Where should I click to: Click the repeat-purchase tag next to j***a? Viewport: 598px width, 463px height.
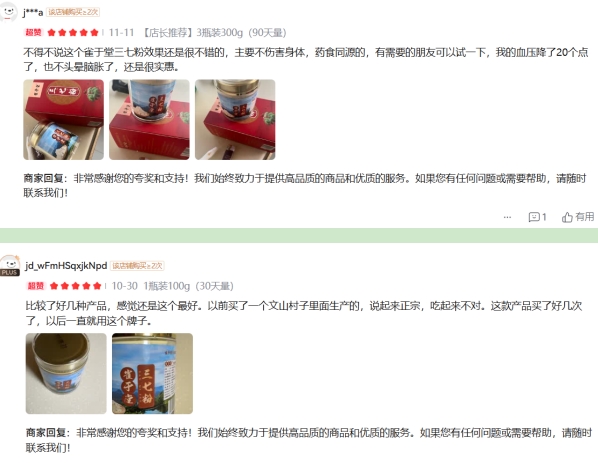73,12
